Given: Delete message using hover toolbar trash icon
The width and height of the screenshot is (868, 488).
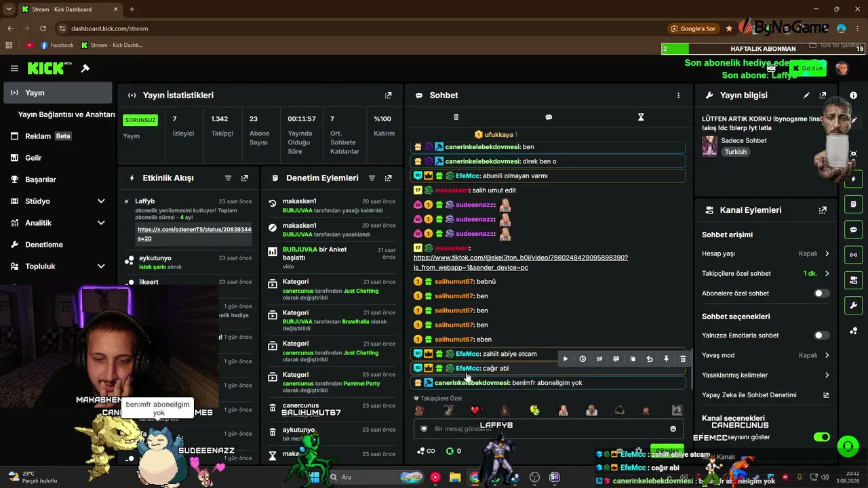Looking at the screenshot, I should click(x=683, y=359).
